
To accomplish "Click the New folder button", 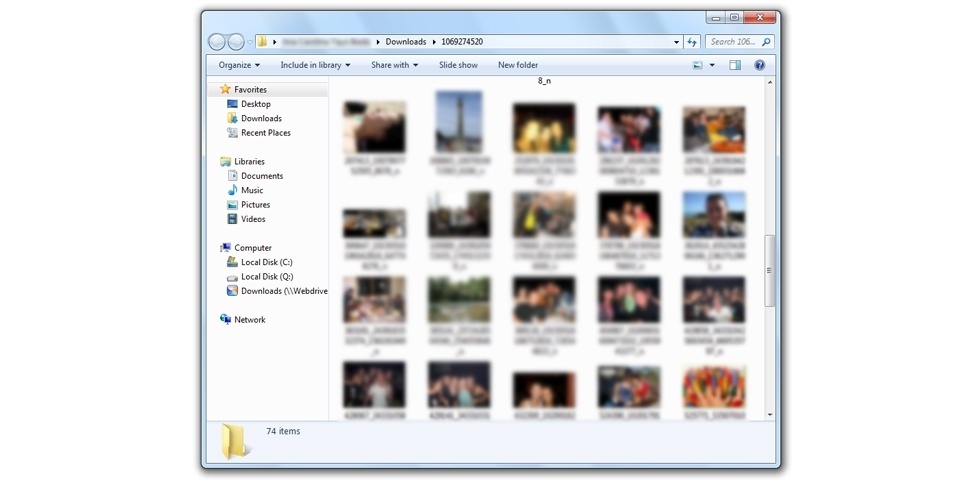I will (518, 65).
